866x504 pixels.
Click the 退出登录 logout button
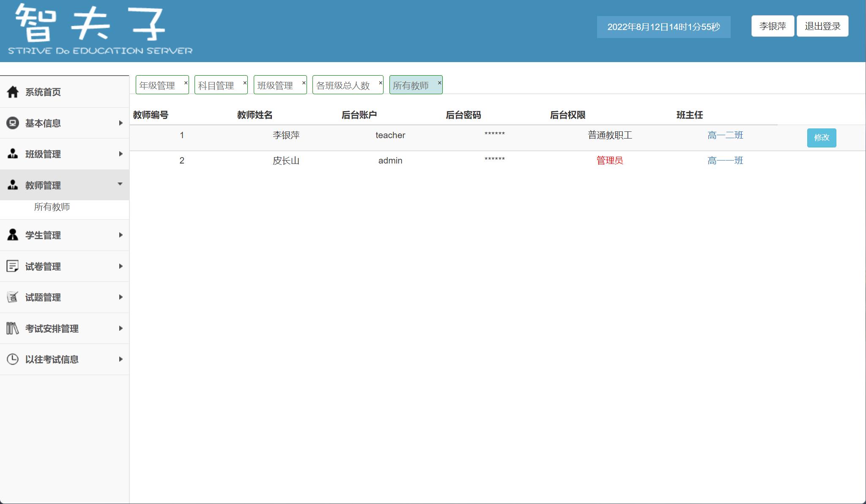[x=822, y=26]
